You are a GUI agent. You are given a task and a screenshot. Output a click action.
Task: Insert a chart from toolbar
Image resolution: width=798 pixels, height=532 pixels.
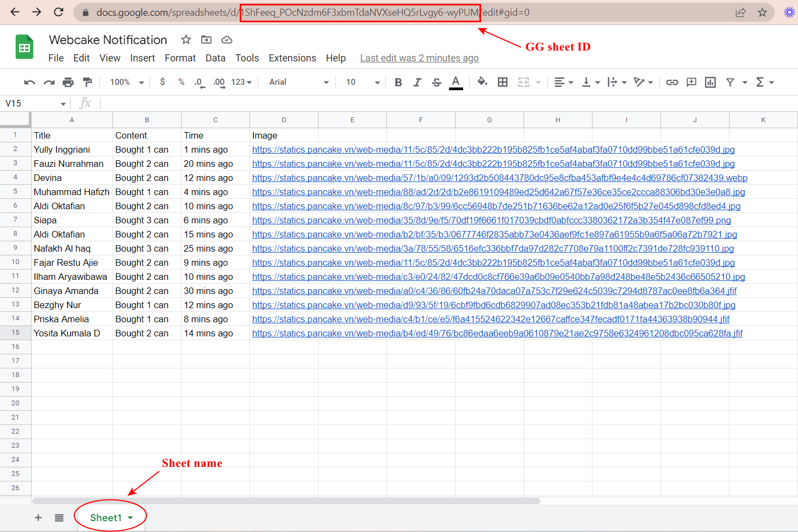point(710,82)
